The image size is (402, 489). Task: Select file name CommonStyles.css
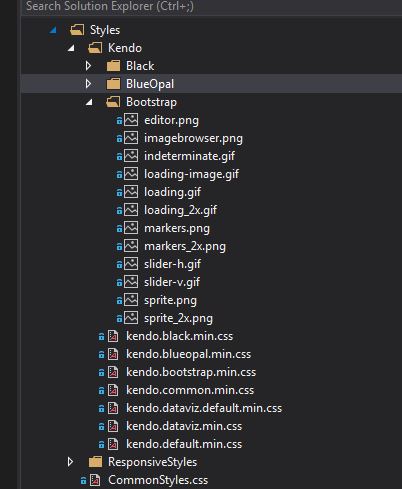[158, 480]
